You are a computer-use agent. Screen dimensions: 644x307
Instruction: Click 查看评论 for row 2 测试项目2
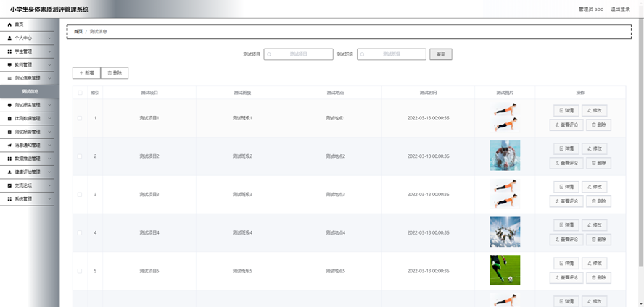point(566,163)
